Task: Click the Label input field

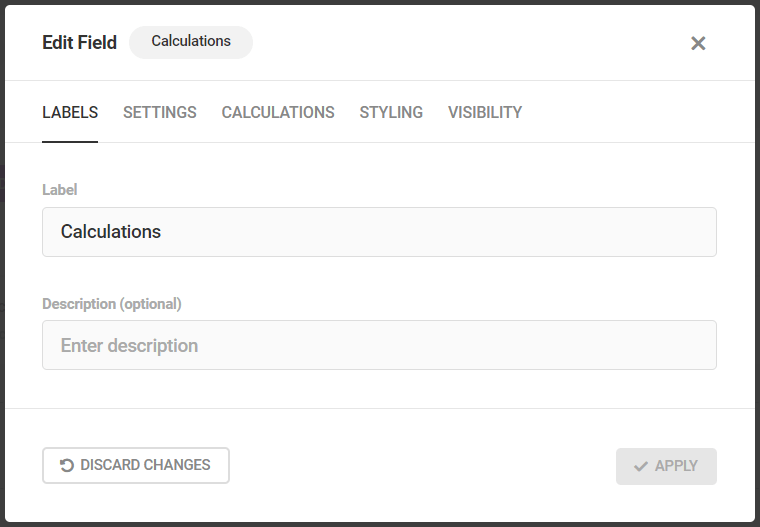Action: [x=379, y=232]
